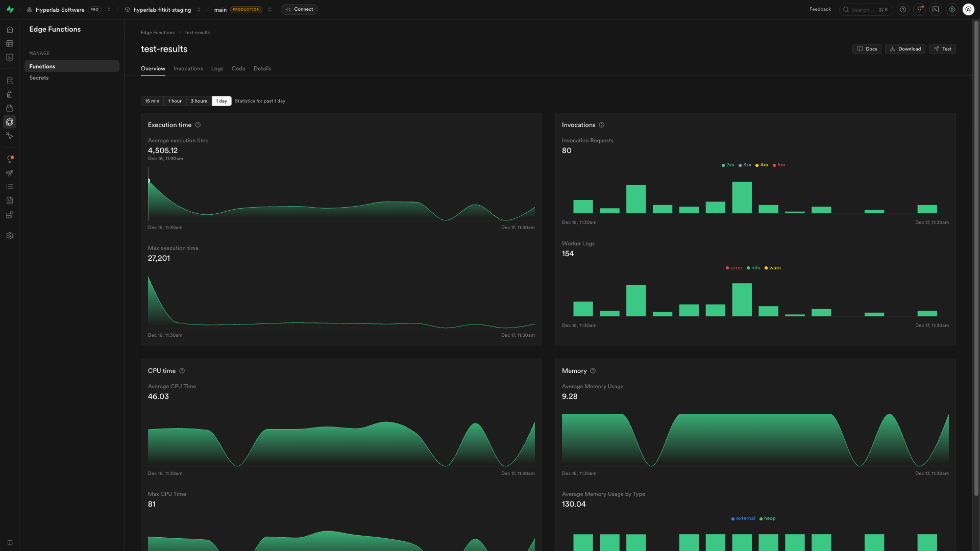The width and height of the screenshot is (980, 551).
Task: Switch to the Invocations tab
Action: (x=188, y=68)
